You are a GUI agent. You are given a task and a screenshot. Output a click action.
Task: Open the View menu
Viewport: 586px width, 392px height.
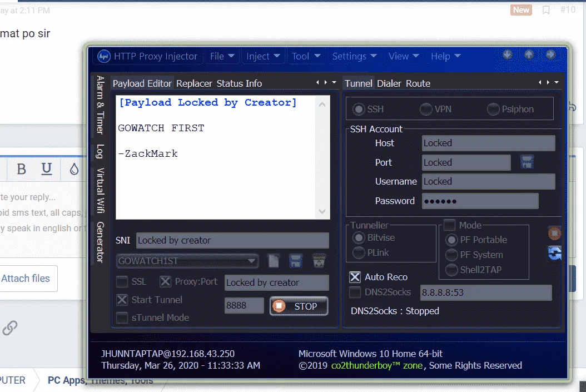click(x=404, y=56)
